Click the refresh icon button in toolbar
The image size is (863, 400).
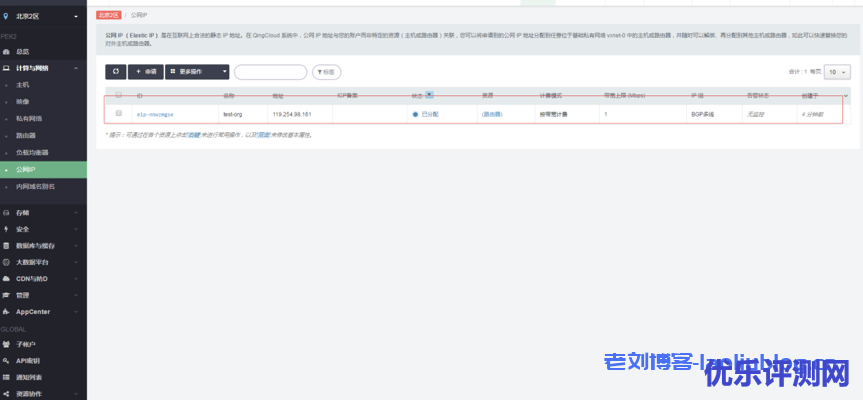116,72
